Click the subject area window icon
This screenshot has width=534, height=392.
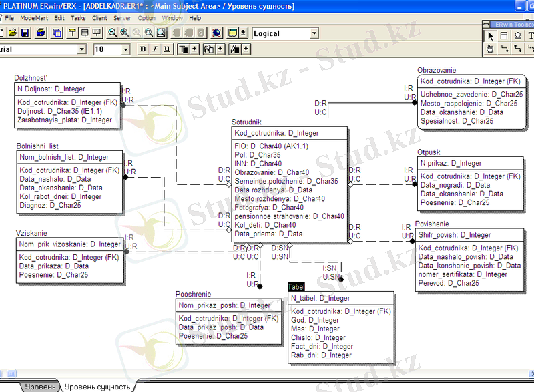pyautogui.click(x=233, y=33)
